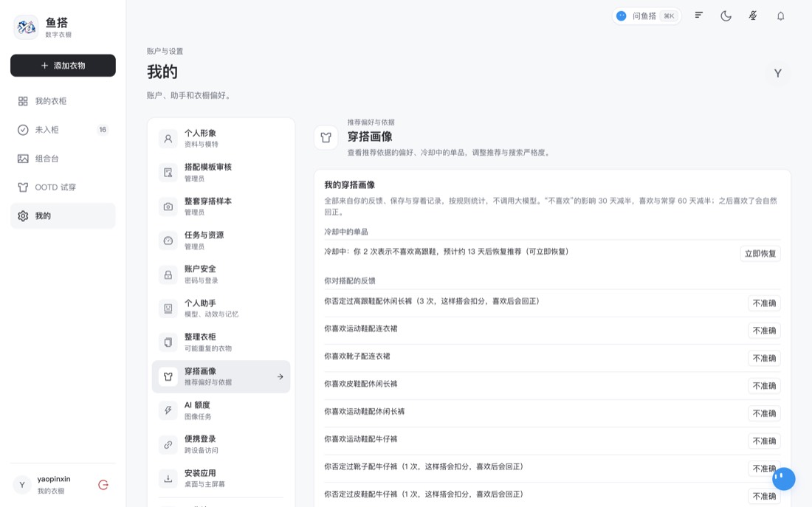This screenshot has height=507, width=812.
Task: Click 立即恢复 for 高跟鞋 cooldown
Action: [x=760, y=254]
